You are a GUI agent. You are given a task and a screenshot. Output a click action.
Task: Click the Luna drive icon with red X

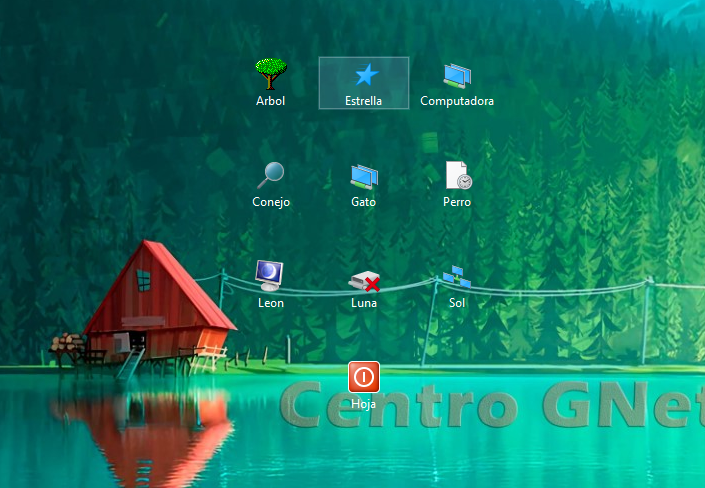click(x=364, y=281)
